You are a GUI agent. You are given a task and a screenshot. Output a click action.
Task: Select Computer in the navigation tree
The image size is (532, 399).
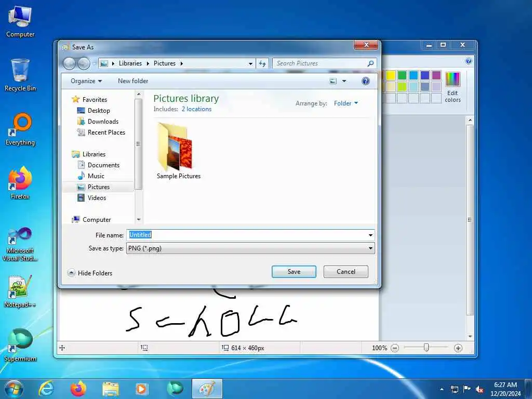91,220
